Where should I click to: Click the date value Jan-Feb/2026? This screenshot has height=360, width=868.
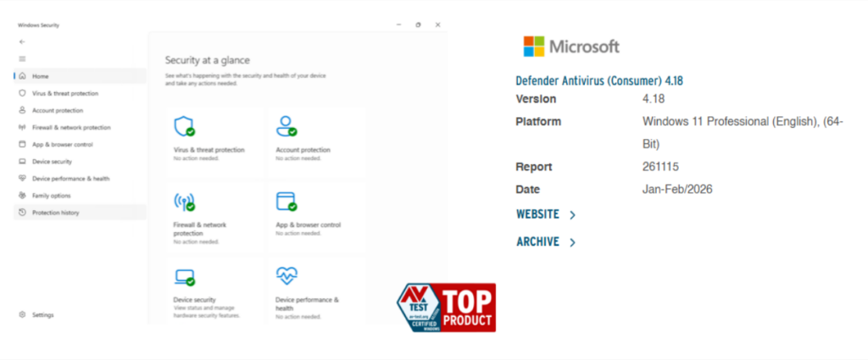click(x=677, y=190)
